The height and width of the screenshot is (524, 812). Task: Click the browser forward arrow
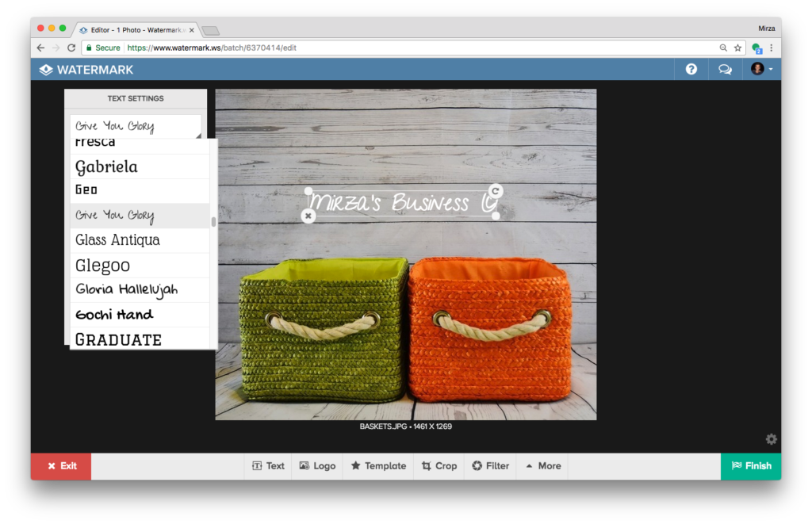(x=56, y=48)
